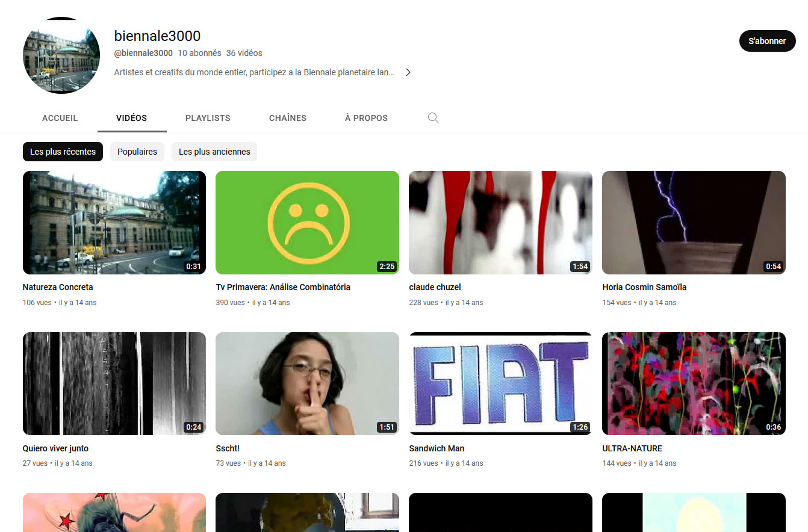Click the 1:26 duration badge
Screen dimensions: 808x532
coord(580,427)
